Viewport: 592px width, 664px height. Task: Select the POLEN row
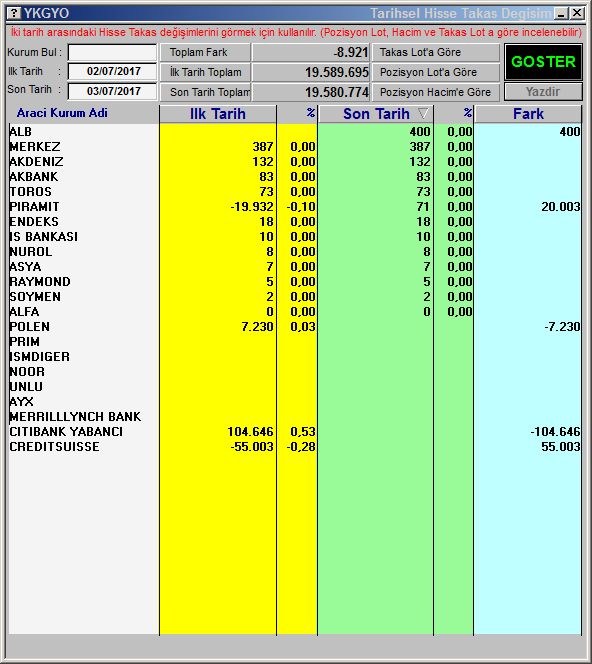pyautogui.click(x=295, y=327)
